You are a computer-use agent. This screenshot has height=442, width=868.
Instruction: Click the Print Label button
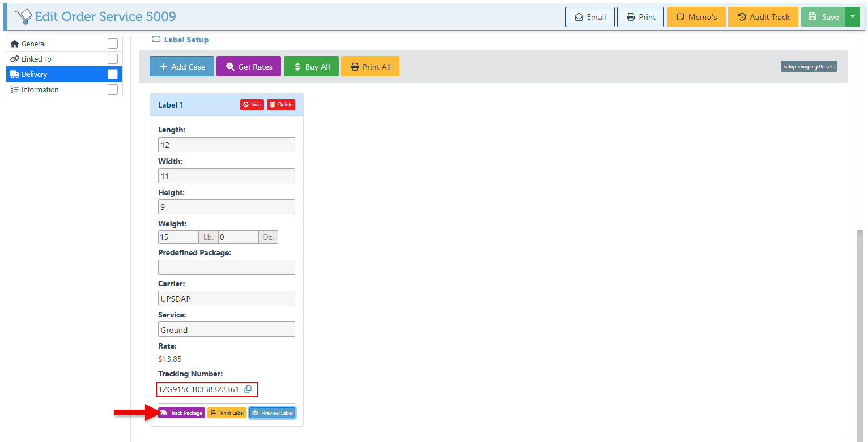pos(227,413)
